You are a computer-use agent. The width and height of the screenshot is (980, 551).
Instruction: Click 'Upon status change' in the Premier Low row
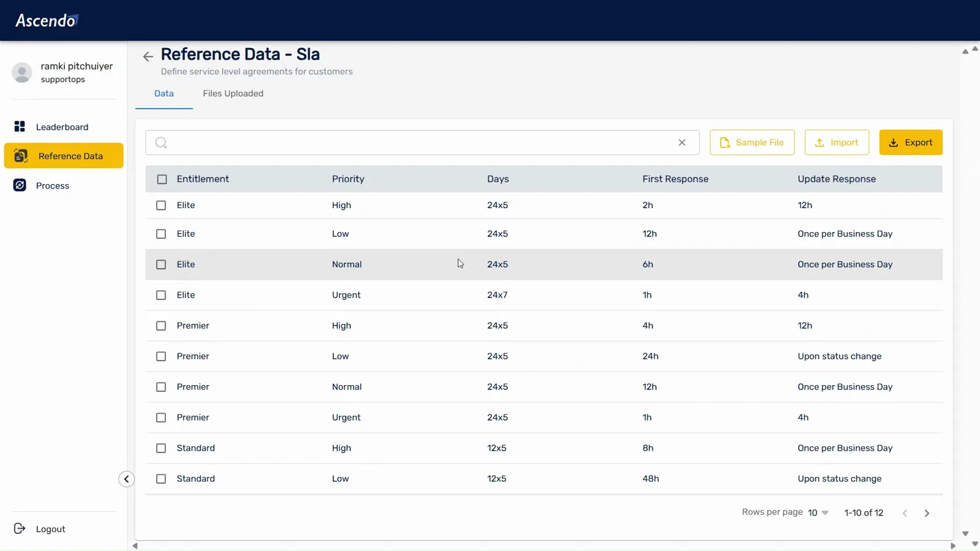point(839,356)
